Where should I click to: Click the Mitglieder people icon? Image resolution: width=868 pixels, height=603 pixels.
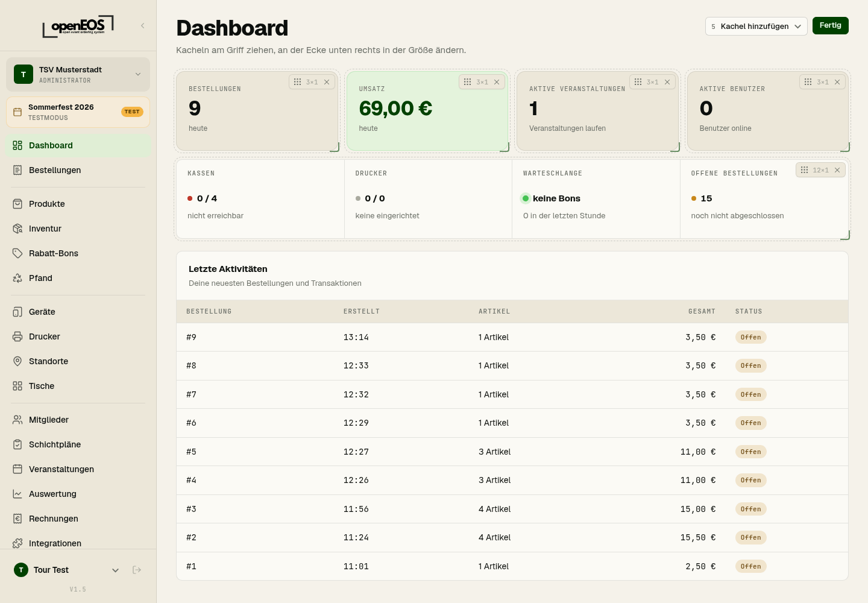(x=17, y=420)
